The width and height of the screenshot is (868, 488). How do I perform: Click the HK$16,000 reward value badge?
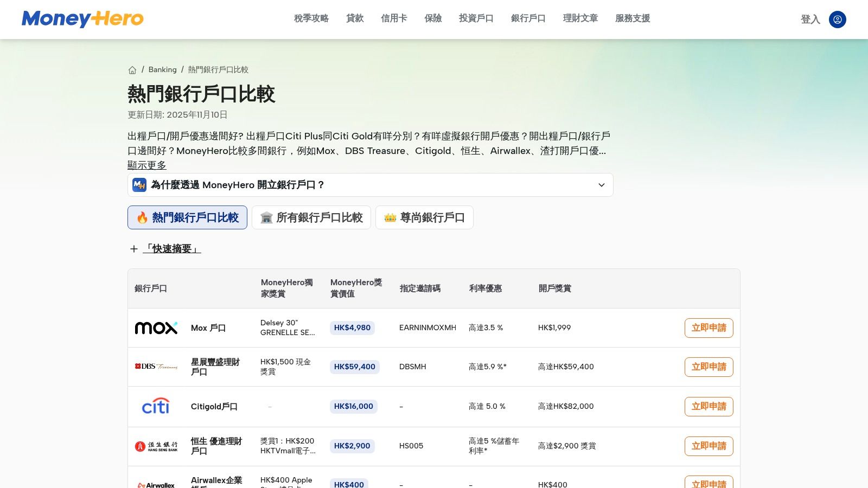point(354,407)
